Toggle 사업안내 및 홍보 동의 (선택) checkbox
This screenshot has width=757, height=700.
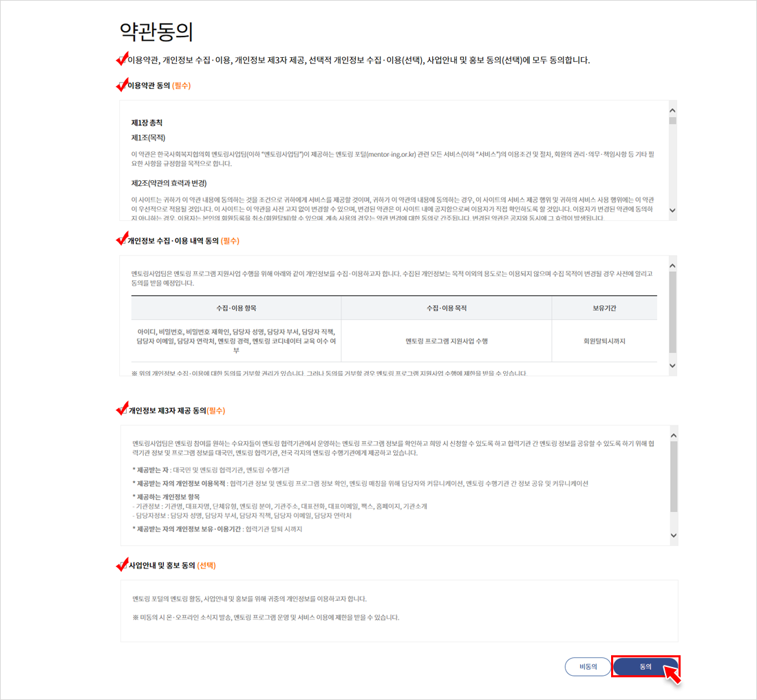pos(124,566)
